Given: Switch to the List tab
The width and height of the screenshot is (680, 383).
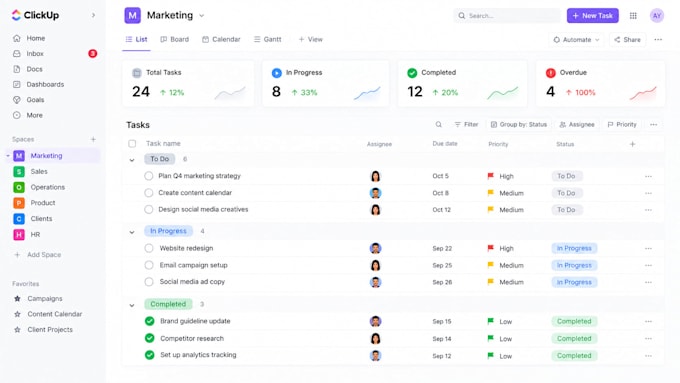Looking at the screenshot, I should coord(136,39).
